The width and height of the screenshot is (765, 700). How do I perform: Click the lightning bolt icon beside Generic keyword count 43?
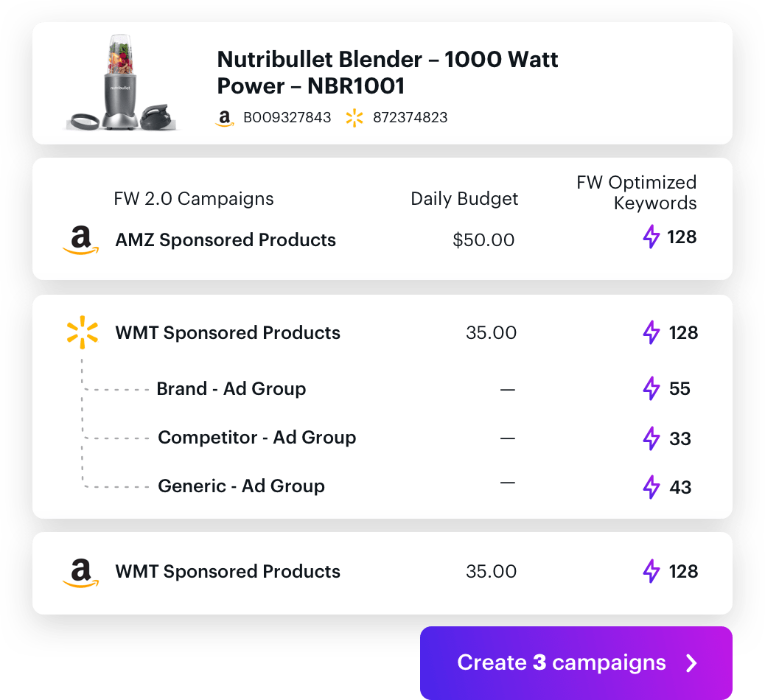[x=652, y=487]
